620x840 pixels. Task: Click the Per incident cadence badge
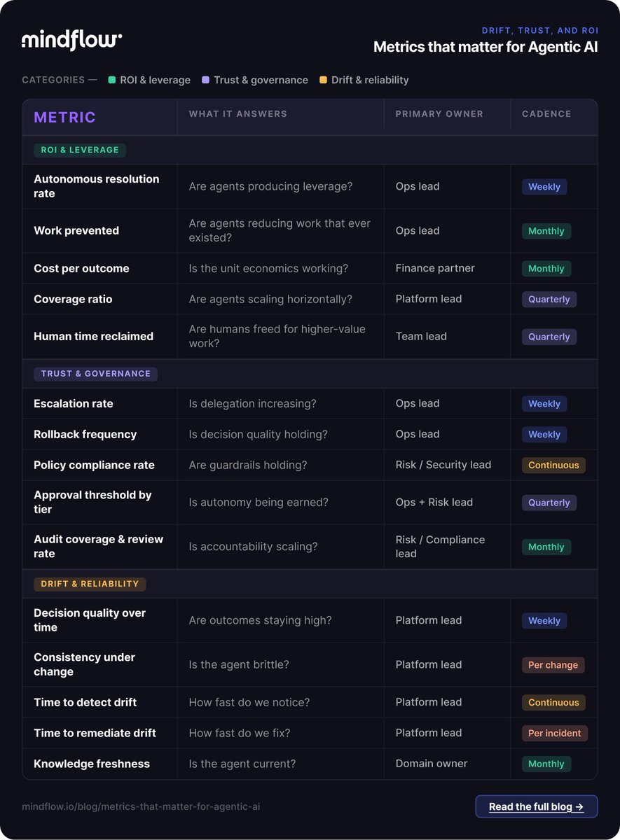tap(555, 733)
